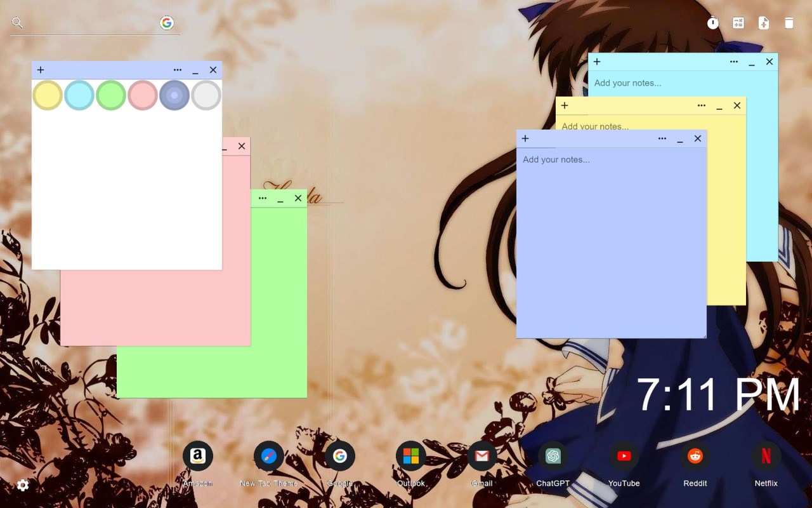The width and height of the screenshot is (812, 508).
Task: Pick the blue-purple note color
Action: 174,95
